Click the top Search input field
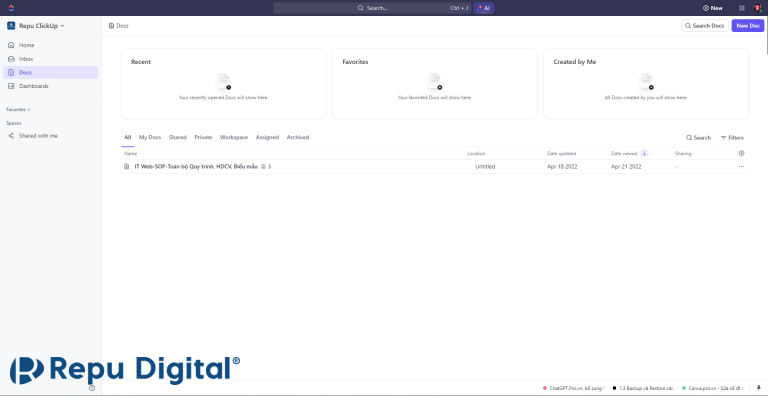768x396 pixels. coord(371,8)
